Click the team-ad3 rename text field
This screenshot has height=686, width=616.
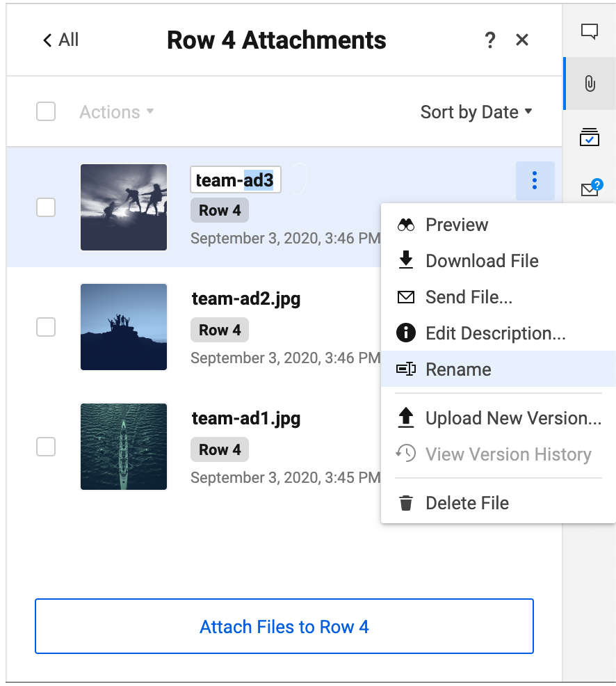point(235,180)
